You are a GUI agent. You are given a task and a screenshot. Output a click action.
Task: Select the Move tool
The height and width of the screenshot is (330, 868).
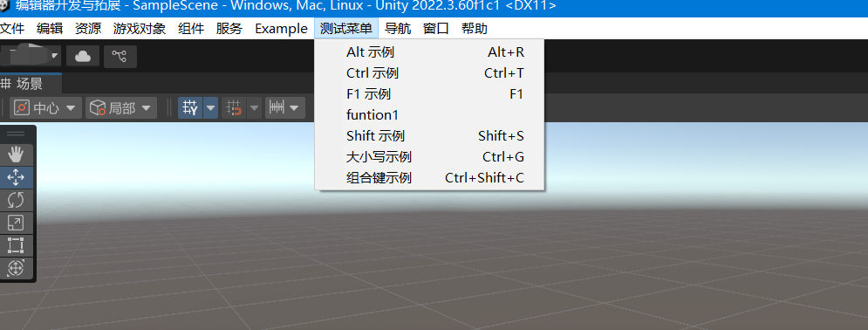[x=16, y=178]
